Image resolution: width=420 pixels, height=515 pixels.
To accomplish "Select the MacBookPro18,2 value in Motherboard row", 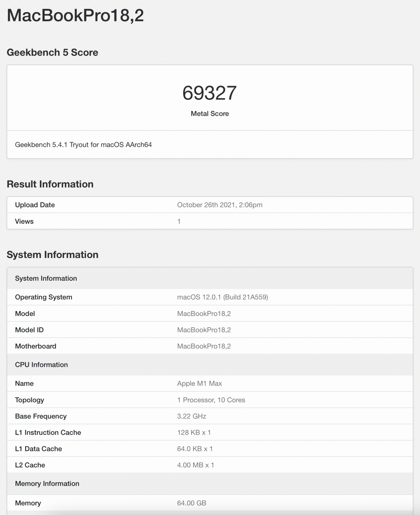I will (204, 346).
